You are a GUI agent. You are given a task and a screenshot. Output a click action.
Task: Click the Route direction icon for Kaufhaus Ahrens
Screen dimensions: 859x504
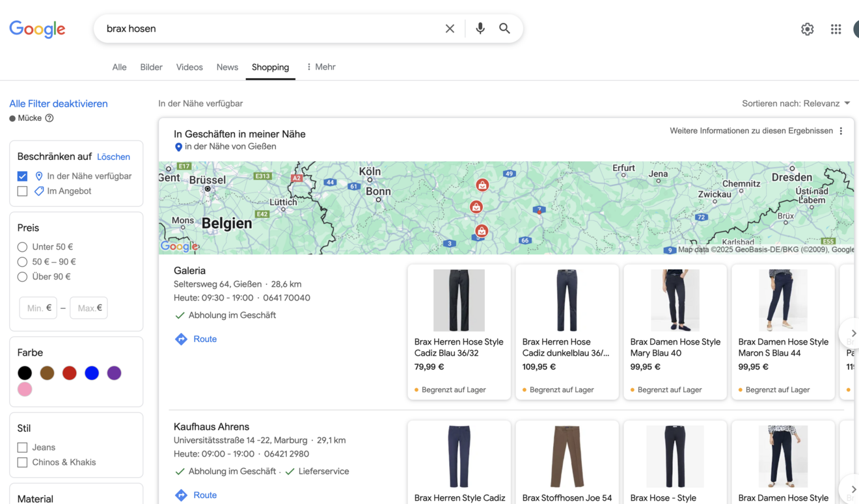pos(182,495)
